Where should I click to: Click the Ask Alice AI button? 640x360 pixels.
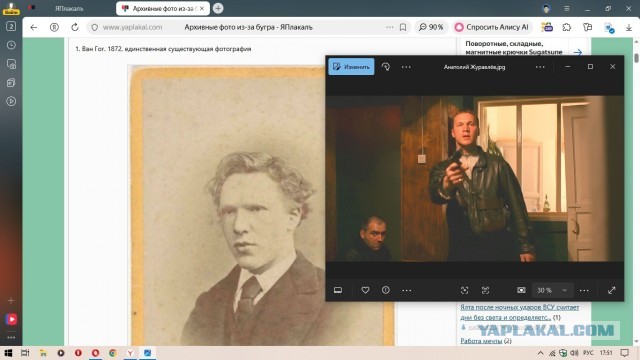492,27
